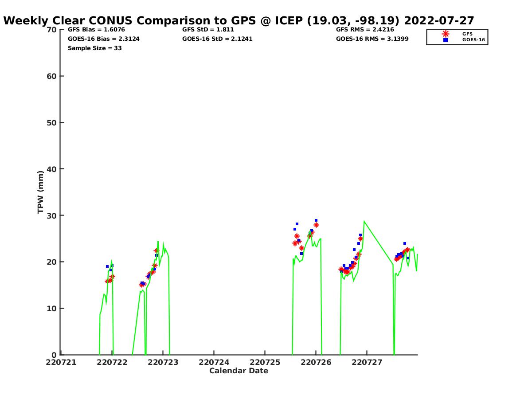The image size is (532, 399).
Task: Click the 'TPW (mm)' y-axis label
Action: tap(41, 192)
